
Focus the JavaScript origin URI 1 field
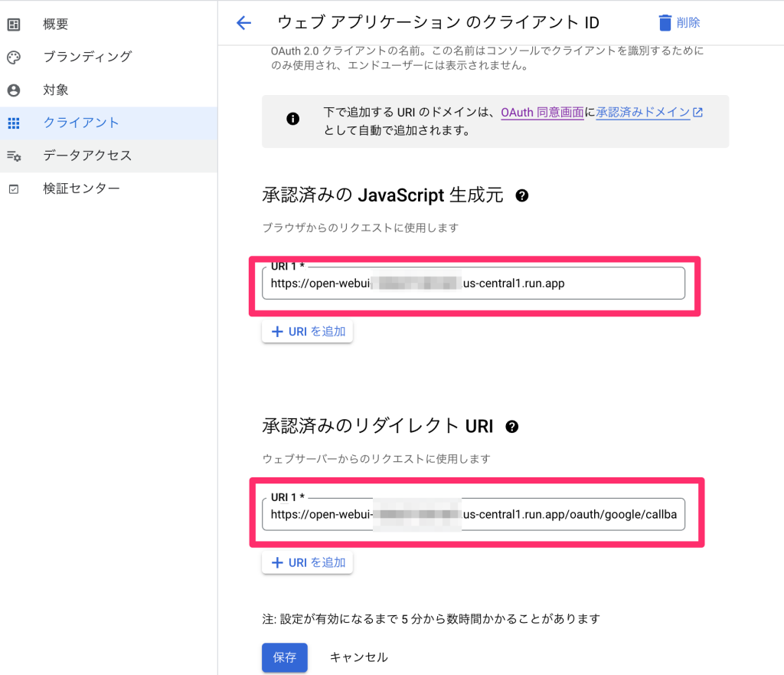473,283
